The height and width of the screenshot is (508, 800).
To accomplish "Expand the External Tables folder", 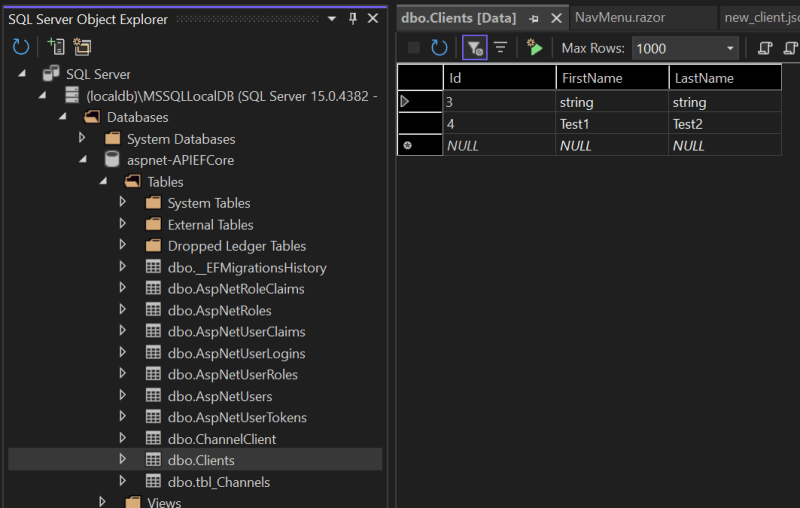I will 122,223.
